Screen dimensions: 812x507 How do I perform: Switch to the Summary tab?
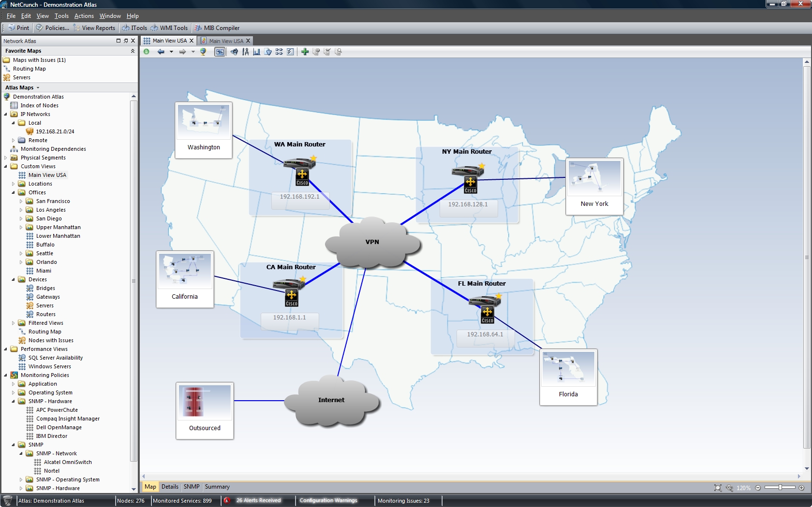click(217, 487)
